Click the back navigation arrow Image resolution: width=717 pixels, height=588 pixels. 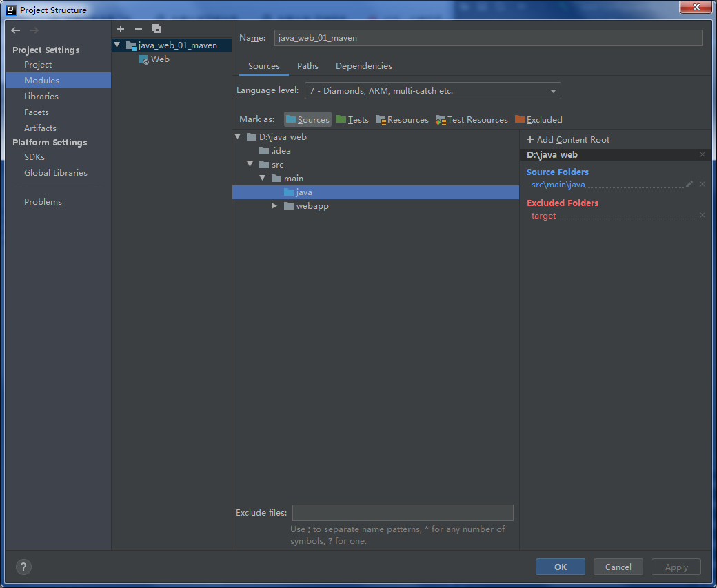click(15, 30)
